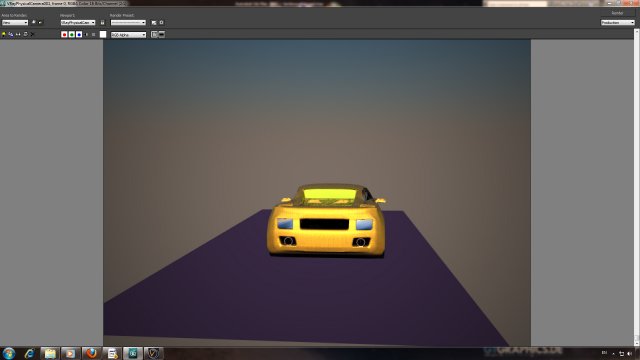Toggle the Green channel button

(71, 35)
